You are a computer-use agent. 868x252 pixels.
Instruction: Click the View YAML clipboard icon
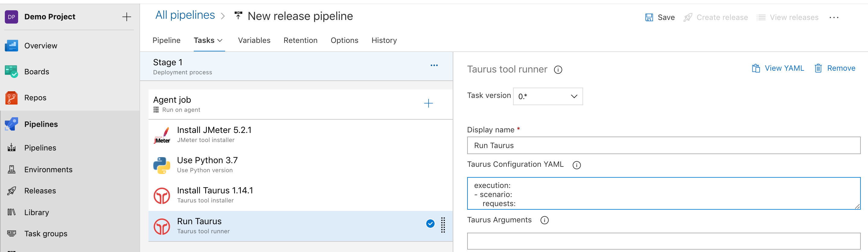(x=756, y=69)
